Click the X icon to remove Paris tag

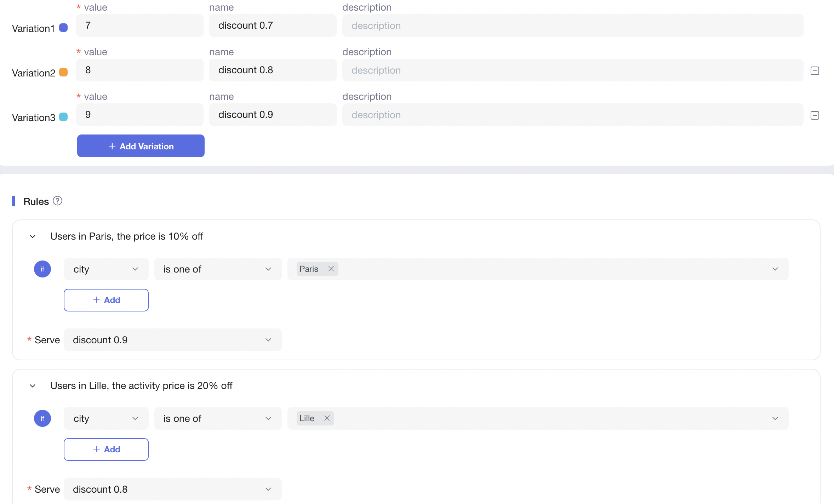tap(331, 269)
